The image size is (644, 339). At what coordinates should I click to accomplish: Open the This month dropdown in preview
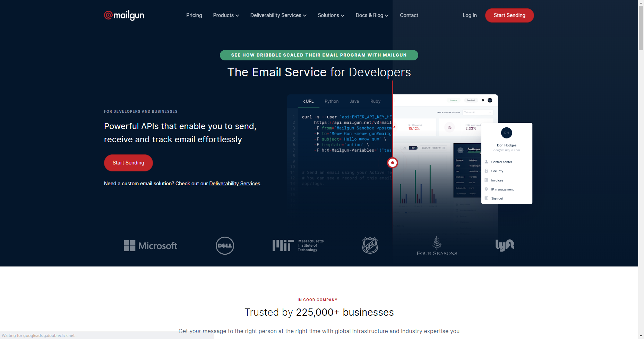(478, 112)
